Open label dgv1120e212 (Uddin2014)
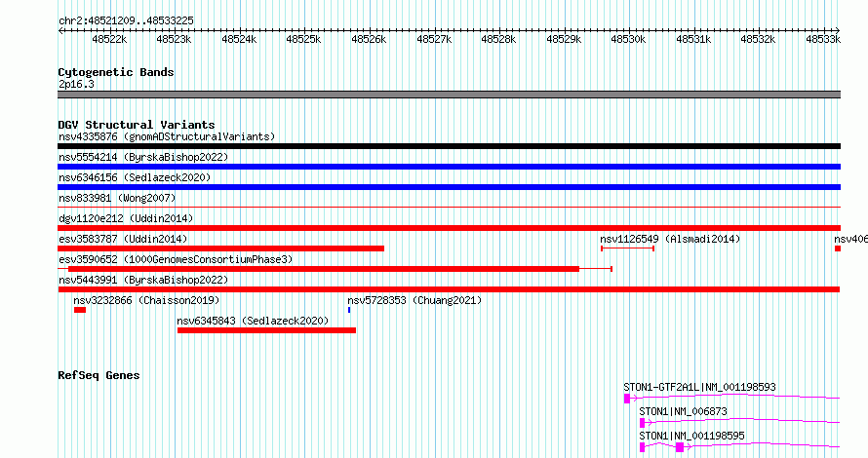 (x=126, y=218)
